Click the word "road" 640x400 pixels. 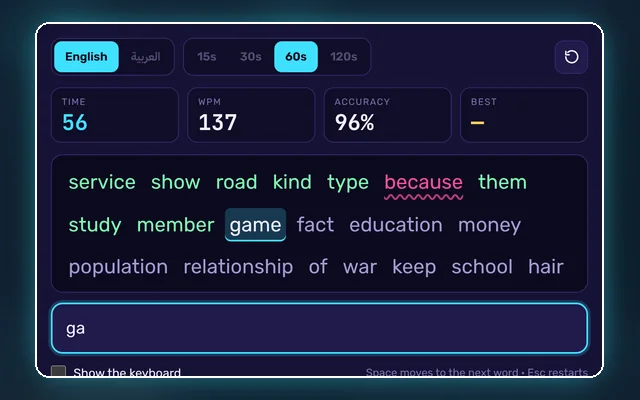236,182
